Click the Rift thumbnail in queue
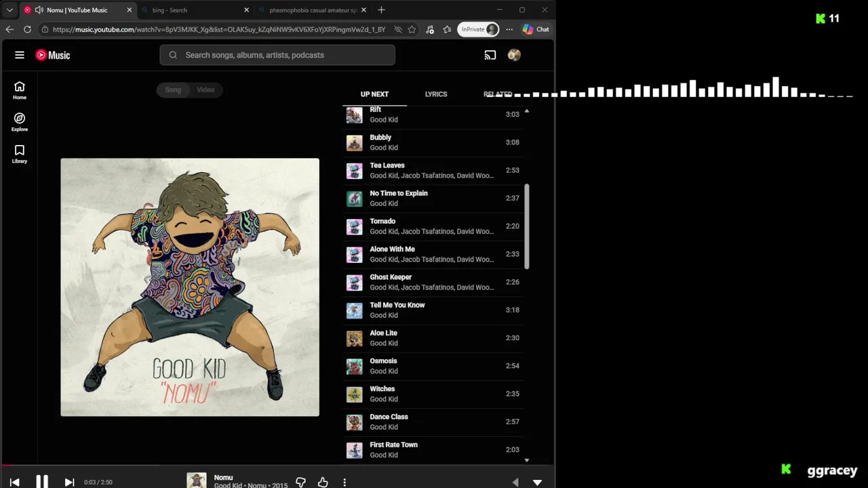Image resolution: width=868 pixels, height=488 pixels. point(354,115)
